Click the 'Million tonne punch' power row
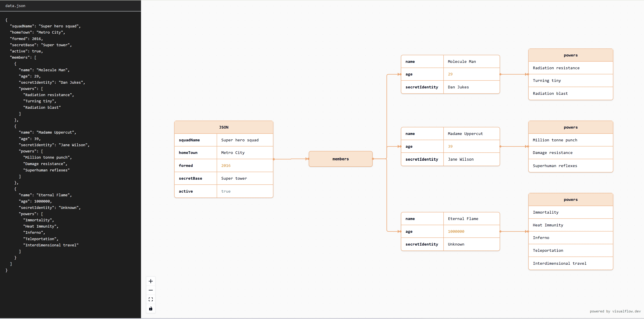The height and width of the screenshot is (319, 644). pos(570,140)
